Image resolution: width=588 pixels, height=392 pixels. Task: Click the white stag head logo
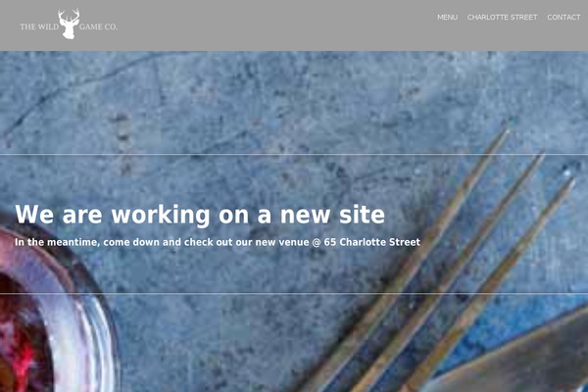point(69,24)
